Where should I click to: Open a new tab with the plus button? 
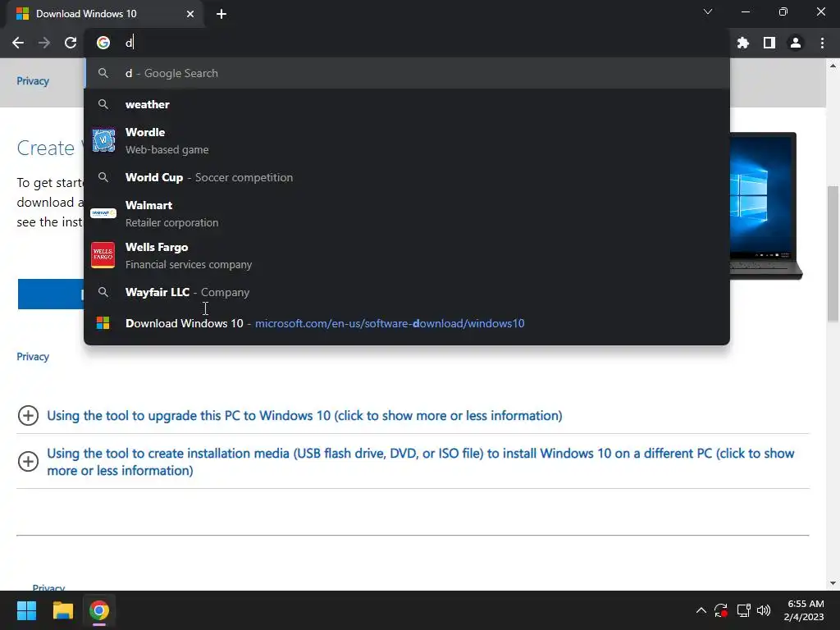221,14
